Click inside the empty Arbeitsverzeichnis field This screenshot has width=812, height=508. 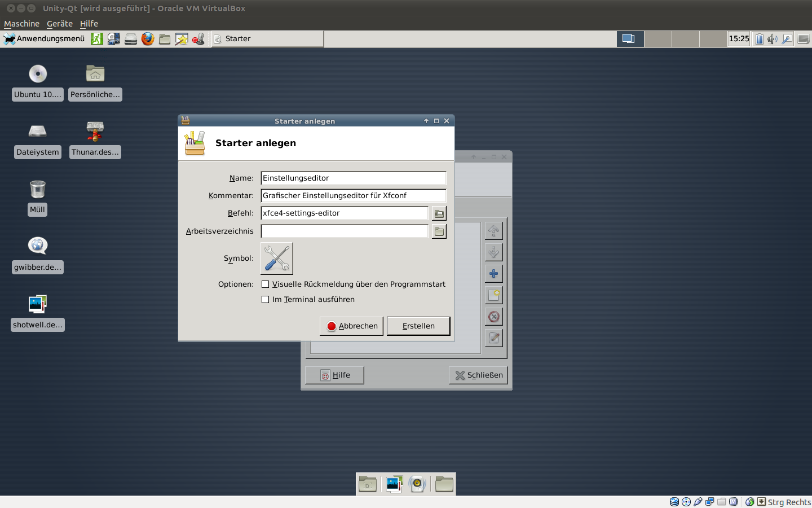tap(344, 231)
